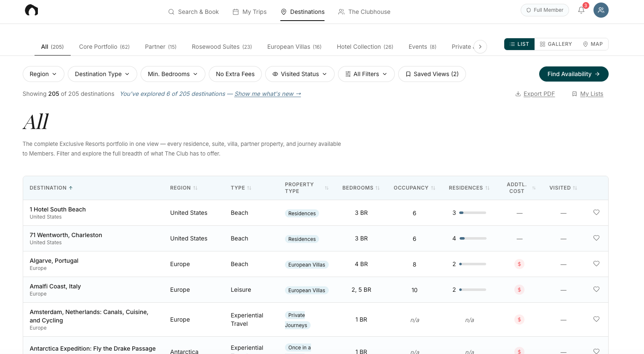
Task: Go to Search & Book
Action: coord(194,12)
